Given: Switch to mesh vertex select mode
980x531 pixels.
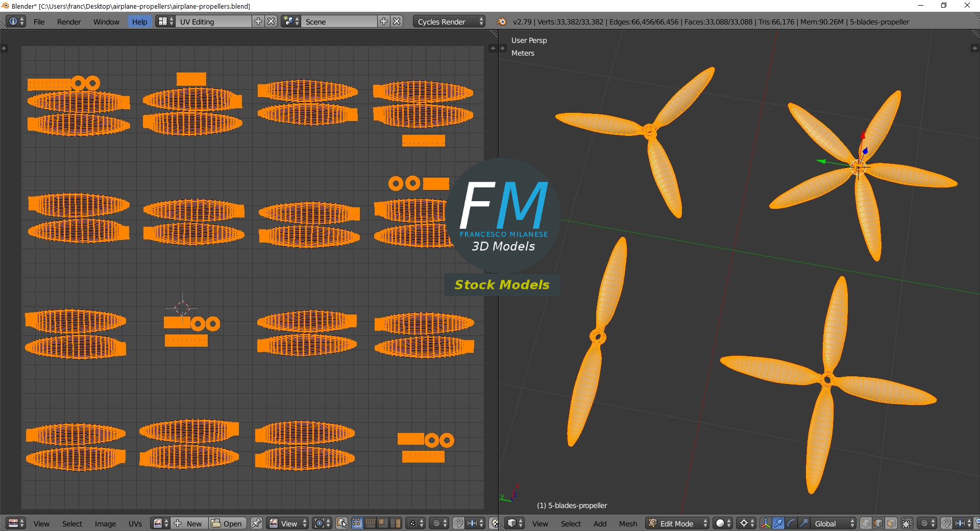Looking at the screenshot, I should [x=866, y=523].
